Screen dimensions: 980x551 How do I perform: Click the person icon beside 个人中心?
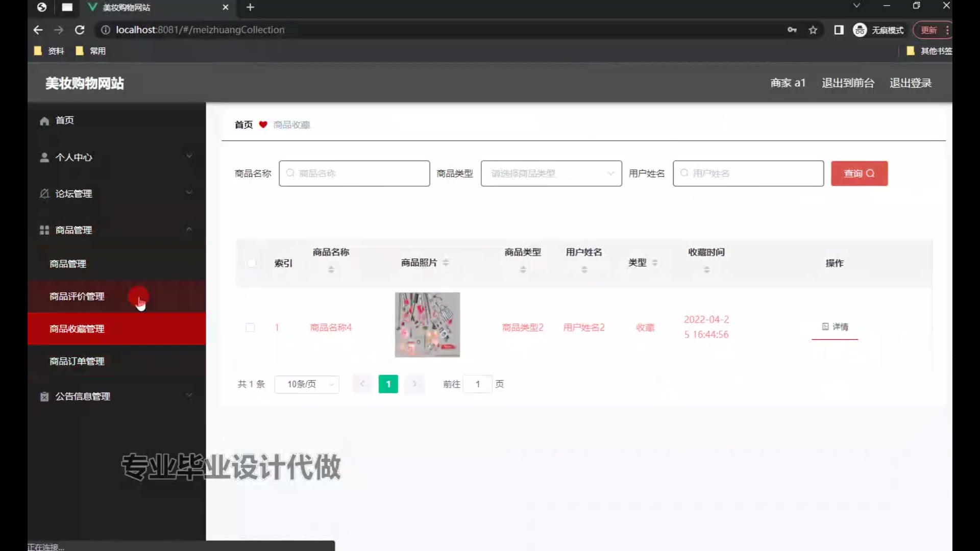coord(44,158)
